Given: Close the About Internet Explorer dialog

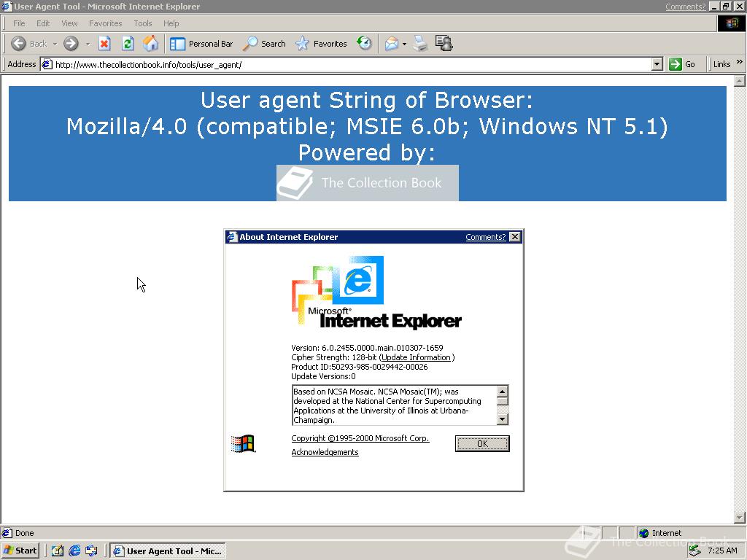Looking at the screenshot, I should click(515, 237).
